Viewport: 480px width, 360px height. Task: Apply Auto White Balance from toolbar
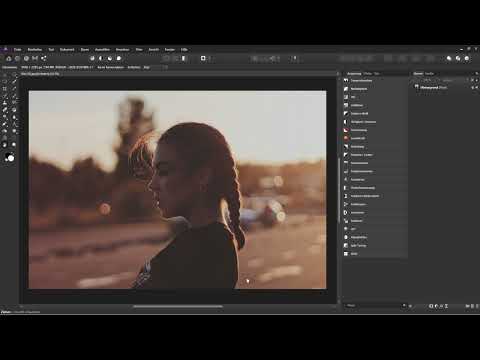(x=119, y=58)
